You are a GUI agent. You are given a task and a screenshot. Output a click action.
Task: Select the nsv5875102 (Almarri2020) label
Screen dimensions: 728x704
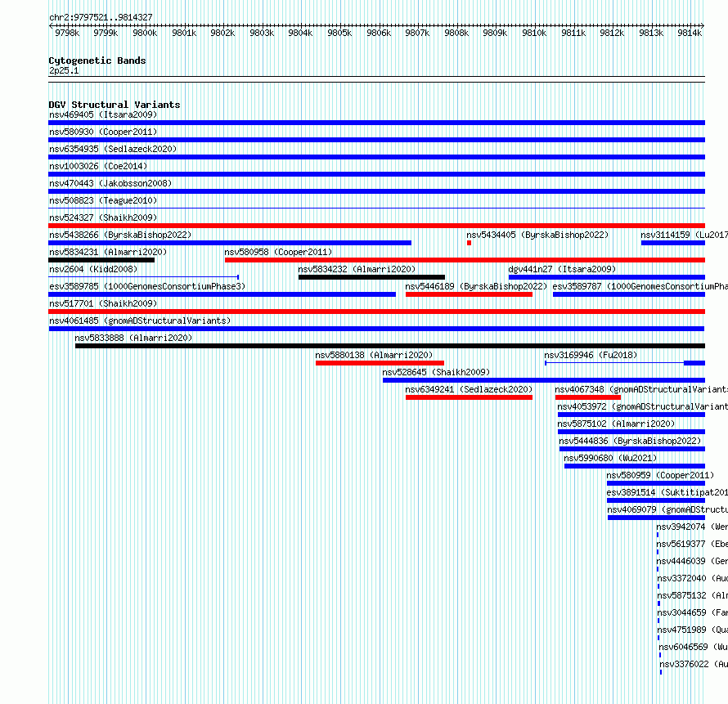[x=616, y=424]
